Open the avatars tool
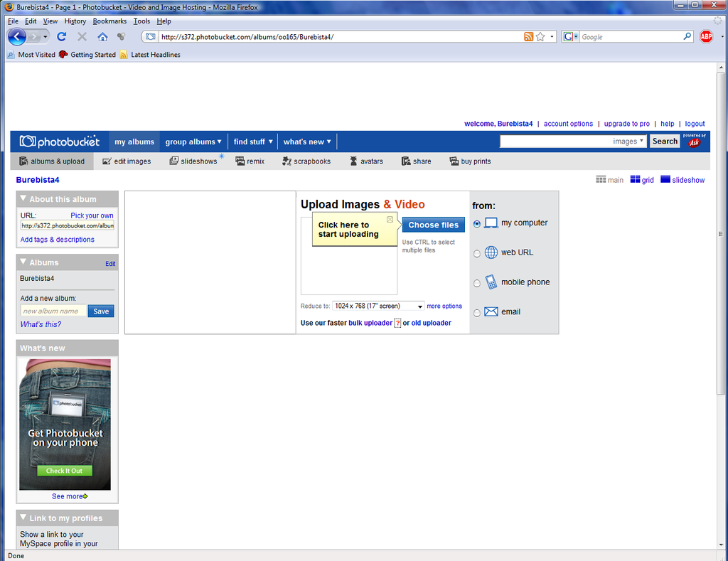The image size is (728, 561). coord(366,161)
